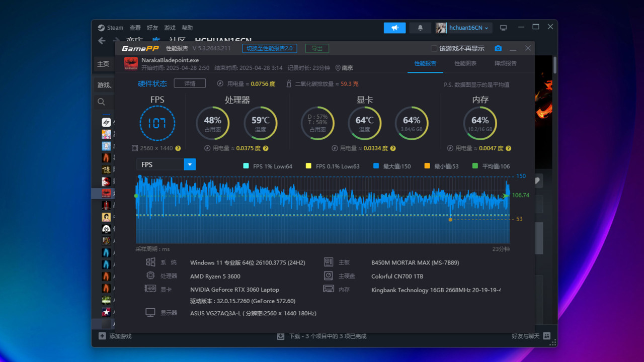
Task: Open Steam downloads via the download icon
Action: click(281, 336)
